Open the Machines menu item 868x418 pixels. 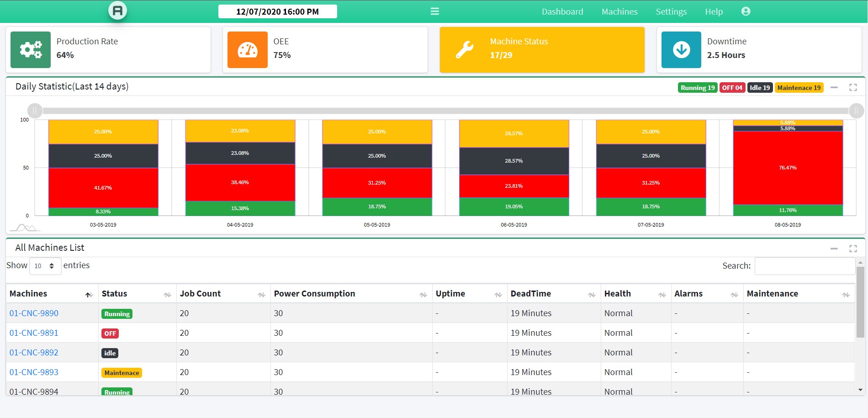point(619,12)
